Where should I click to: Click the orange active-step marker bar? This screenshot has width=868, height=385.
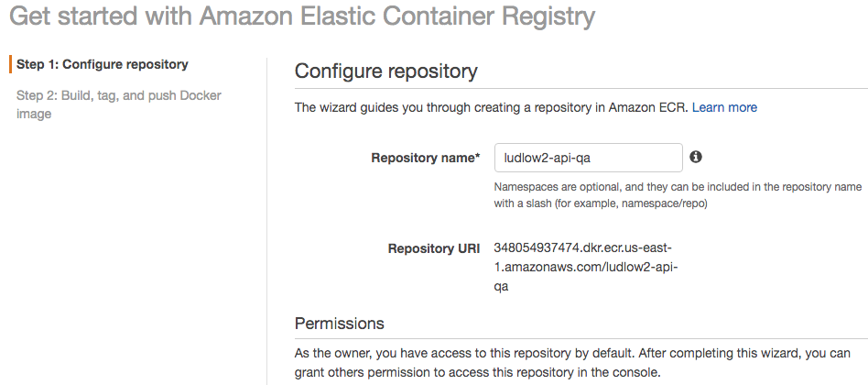10,64
